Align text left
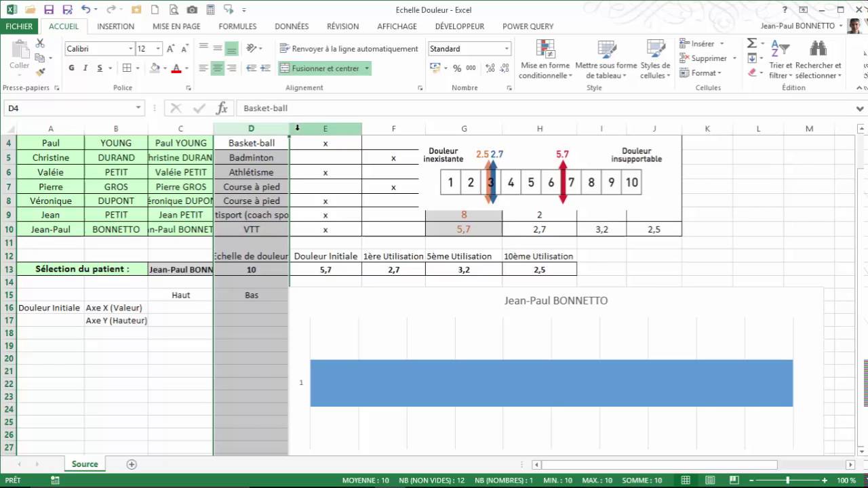 tap(203, 68)
